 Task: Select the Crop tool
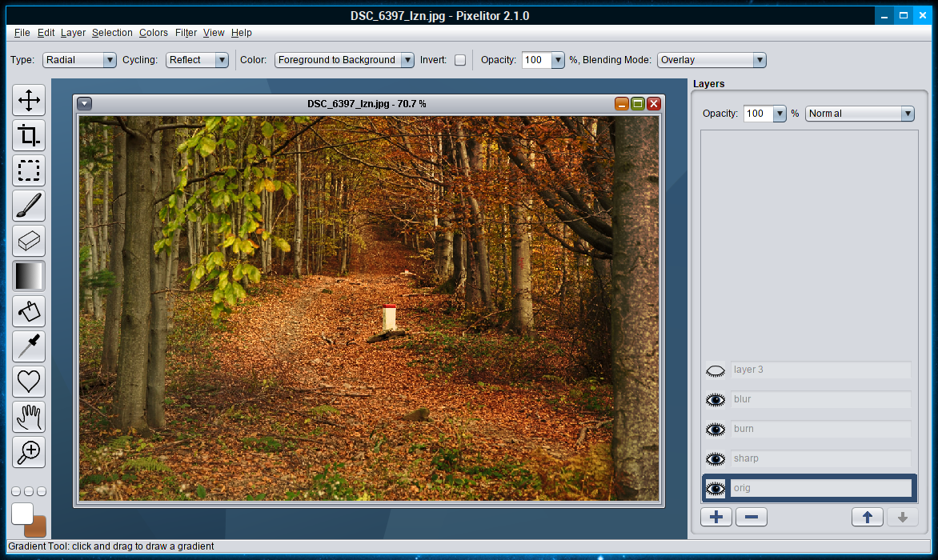pyautogui.click(x=29, y=135)
